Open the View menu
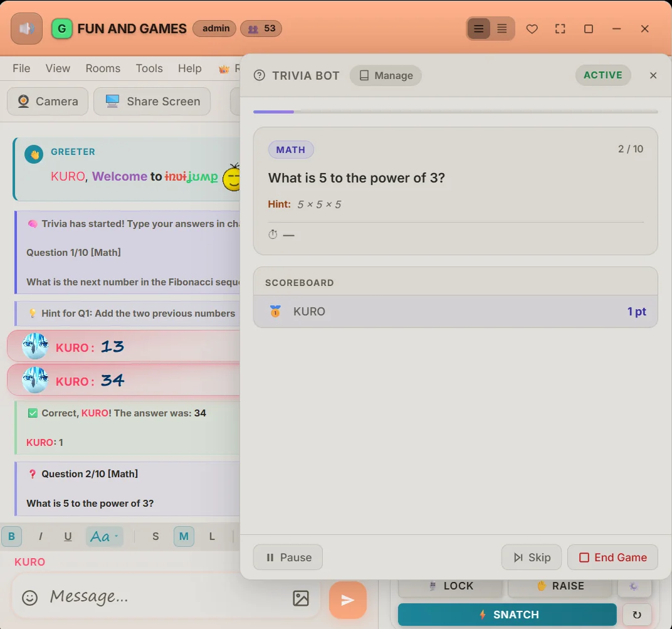672x629 pixels. [x=58, y=68]
